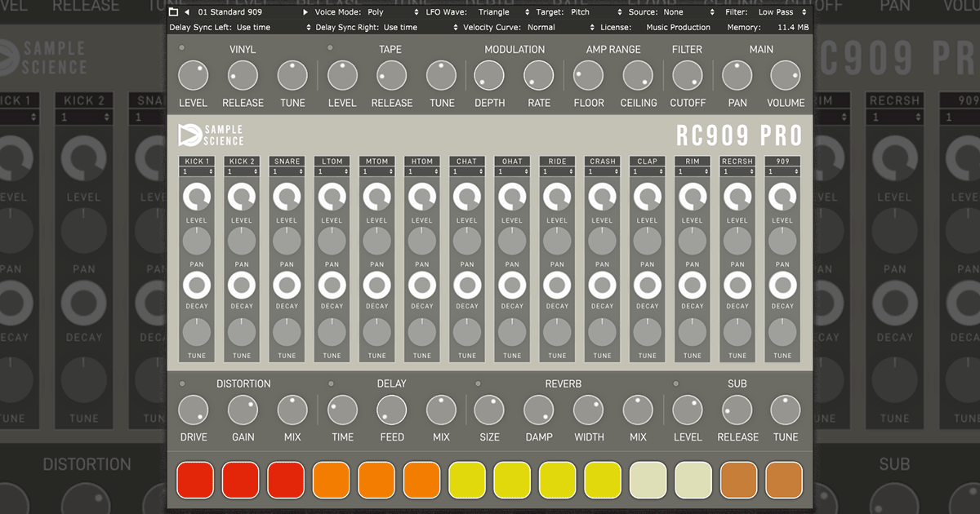Click the Distortion DRIVE knob
This screenshot has width=980, height=514.
click(x=194, y=410)
